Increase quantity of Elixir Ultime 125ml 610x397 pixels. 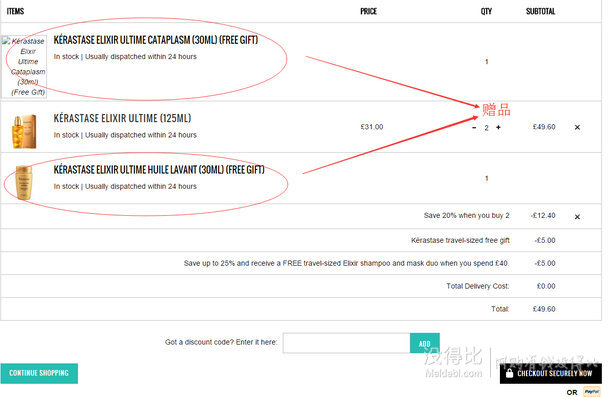click(x=498, y=127)
